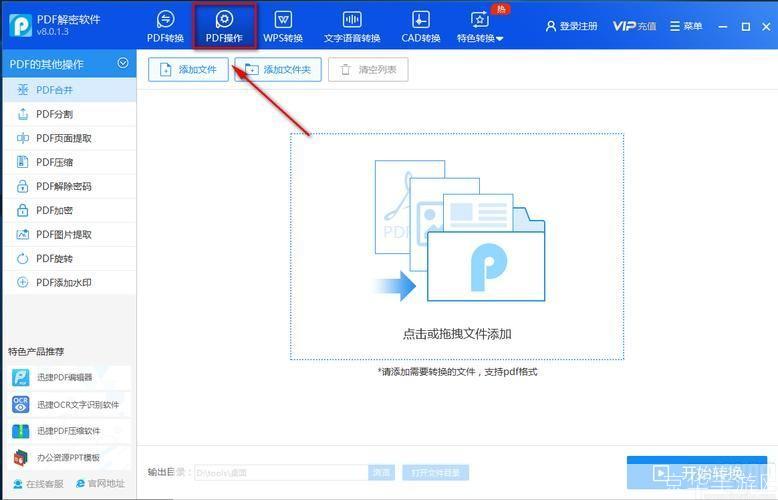The image size is (778, 500).
Task: Select PDF压缩 in sidebar
Action: [x=69, y=162]
